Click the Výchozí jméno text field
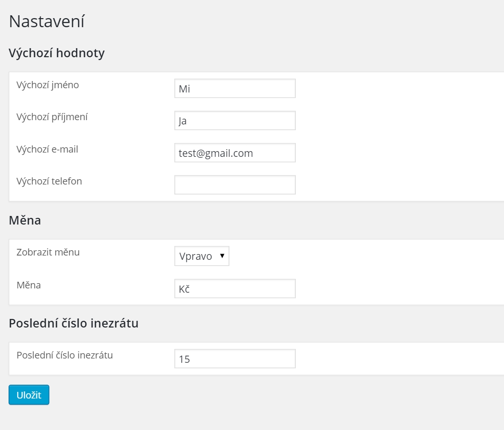The image size is (504, 430). tap(235, 89)
